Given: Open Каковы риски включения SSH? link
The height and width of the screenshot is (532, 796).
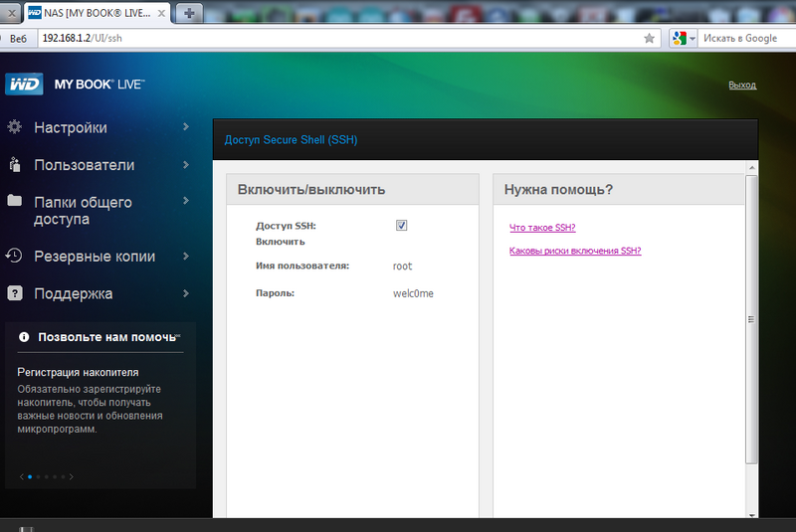Looking at the screenshot, I should pyautogui.click(x=575, y=251).
